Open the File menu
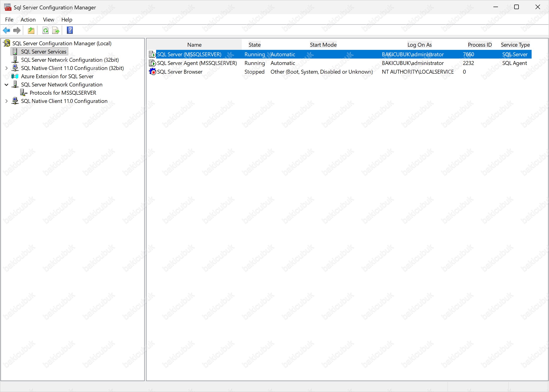 [9, 19]
